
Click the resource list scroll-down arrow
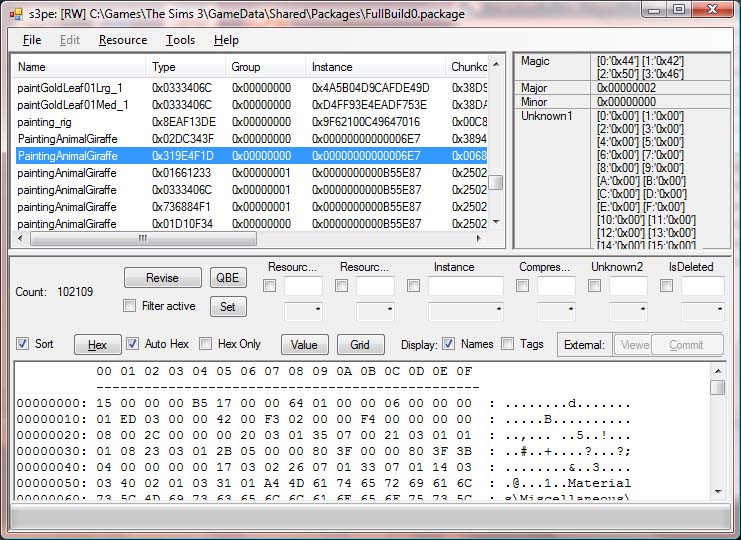[x=496, y=222]
